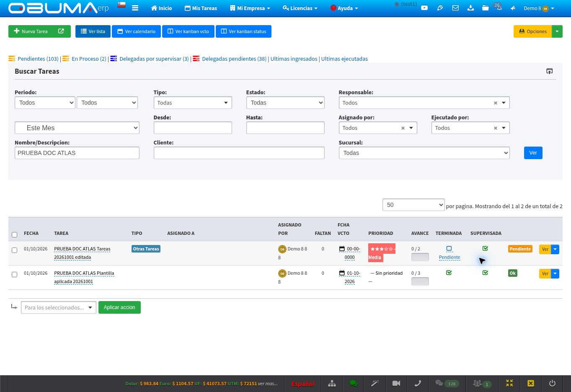Screen dimensions: 571x392
Task: Expand the Opciones green arrow dropdown
Action: (x=557, y=31)
